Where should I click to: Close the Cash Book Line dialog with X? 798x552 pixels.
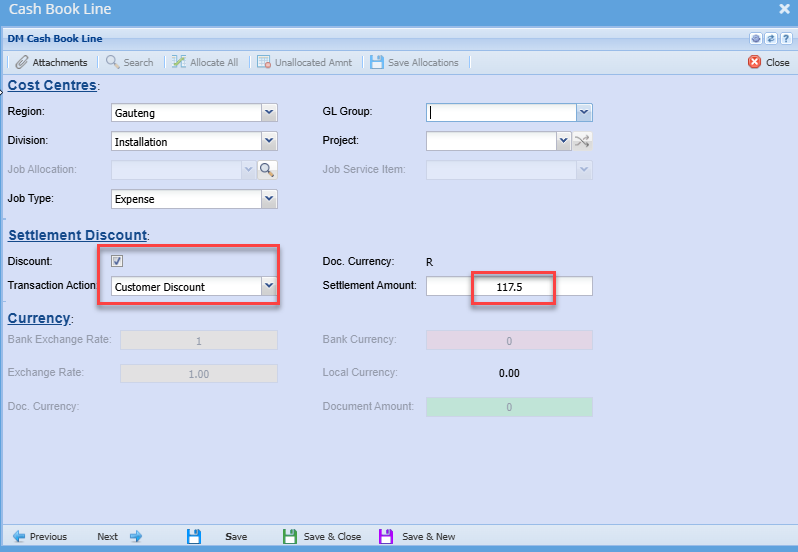point(784,9)
